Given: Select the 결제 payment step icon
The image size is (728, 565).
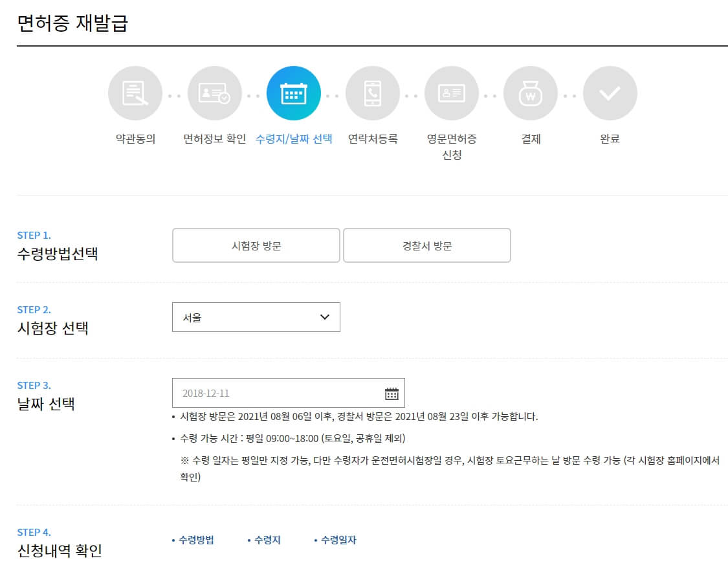Looking at the screenshot, I should click(531, 93).
